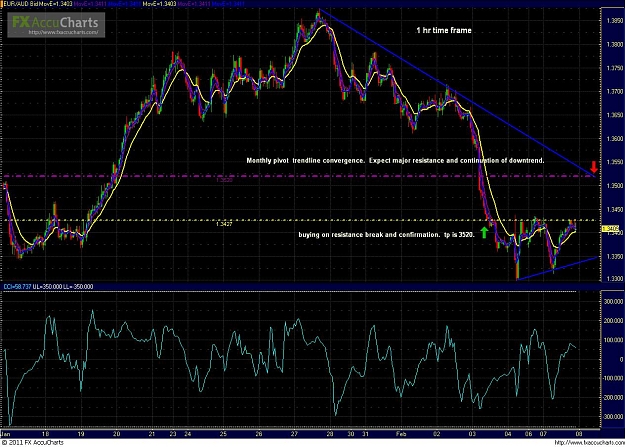Screen dimensions: 625x447
Task: Click the '20' date axis label
Action: click(x=116, y=434)
